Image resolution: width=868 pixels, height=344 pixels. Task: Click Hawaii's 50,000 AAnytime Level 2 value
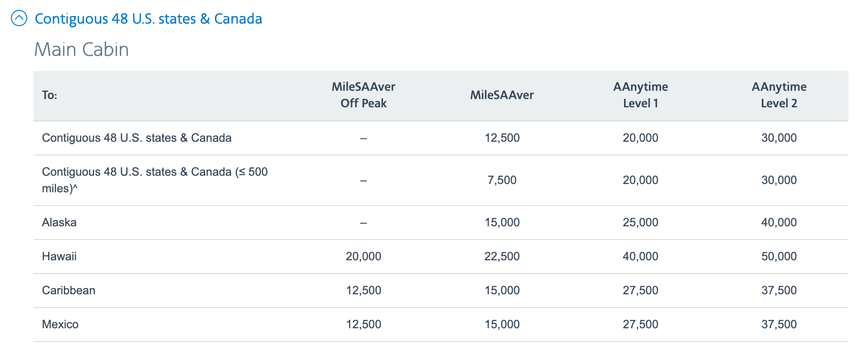[x=779, y=256]
